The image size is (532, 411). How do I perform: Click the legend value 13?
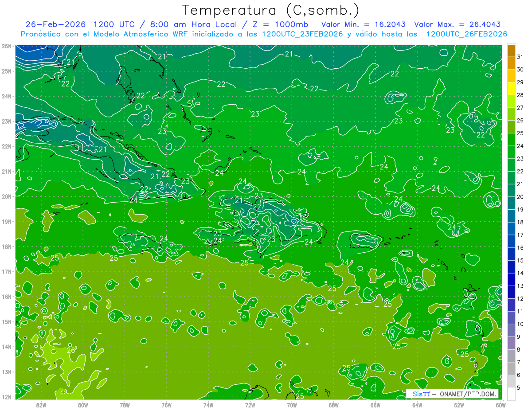[x=520, y=286]
